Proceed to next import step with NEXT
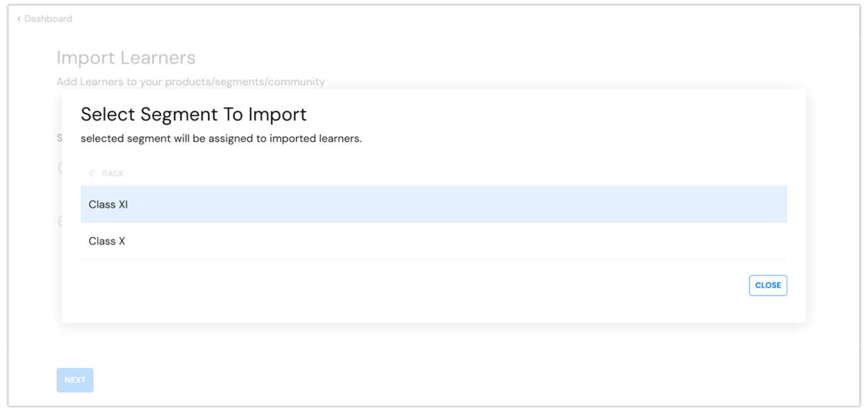This screenshot has height=411, width=868. (x=74, y=379)
